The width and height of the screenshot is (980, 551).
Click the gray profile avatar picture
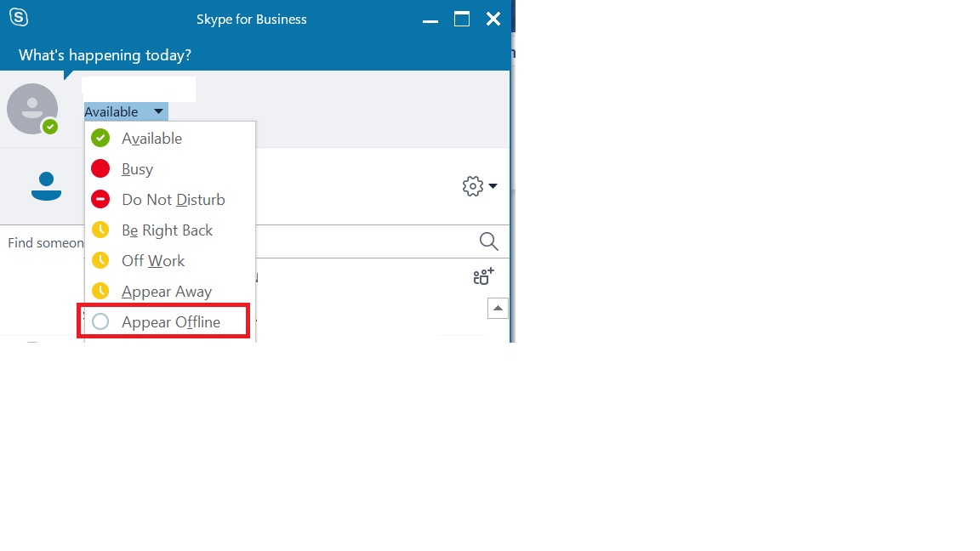31,108
